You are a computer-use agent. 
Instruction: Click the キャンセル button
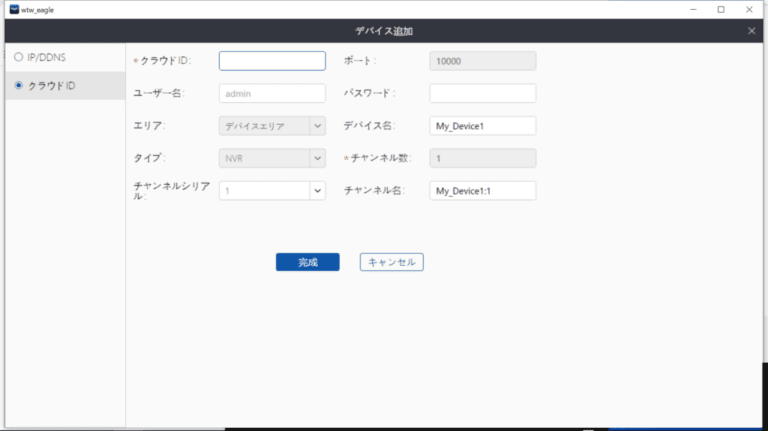point(392,262)
